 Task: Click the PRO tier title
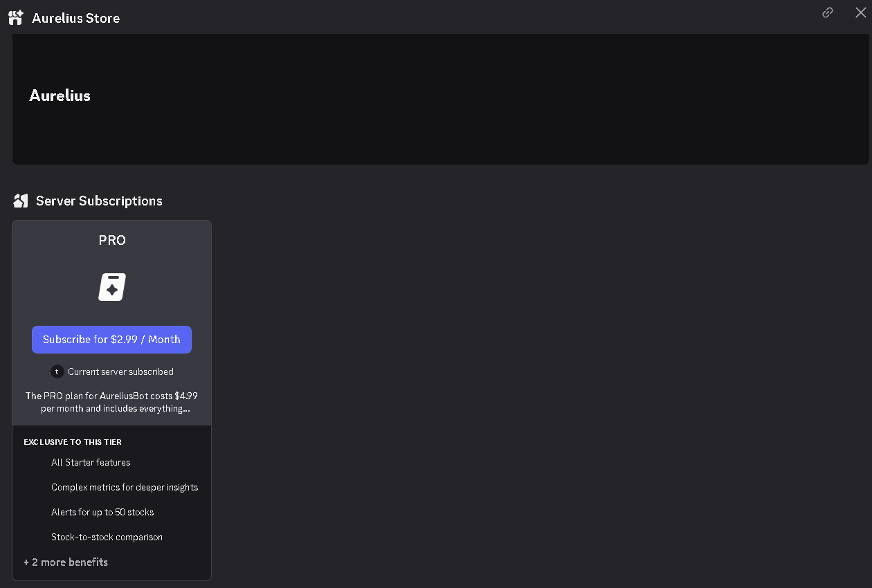click(x=112, y=240)
